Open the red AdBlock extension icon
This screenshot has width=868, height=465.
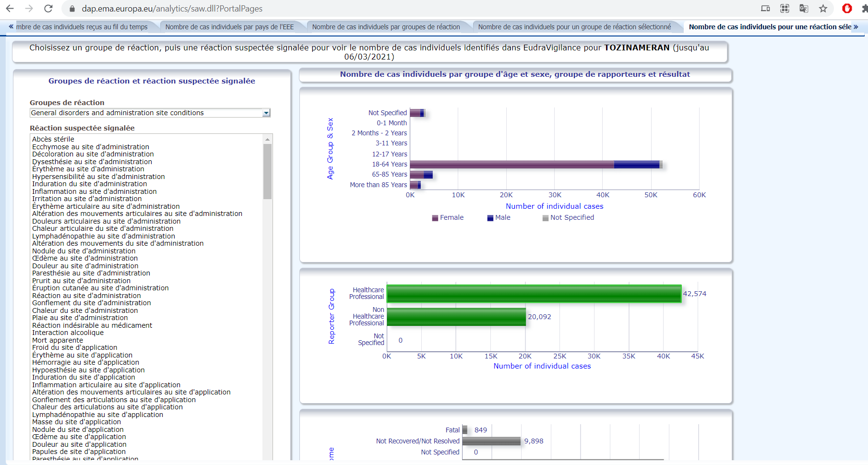click(847, 9)
